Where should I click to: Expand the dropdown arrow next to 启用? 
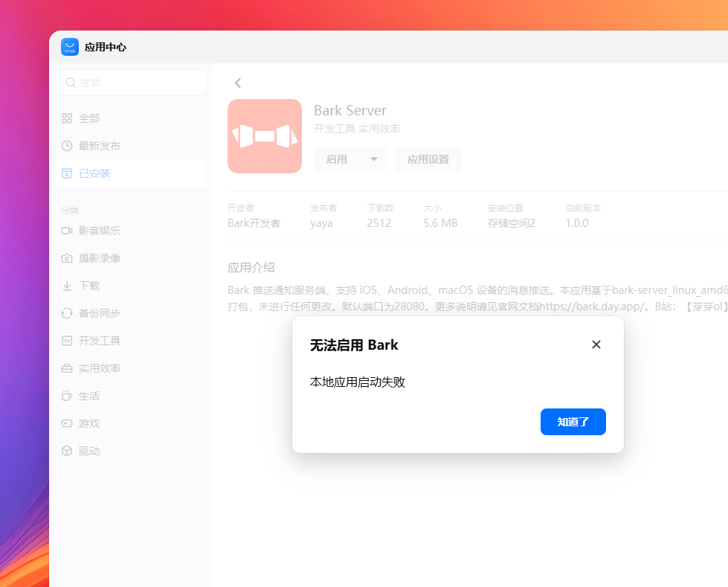374,159
